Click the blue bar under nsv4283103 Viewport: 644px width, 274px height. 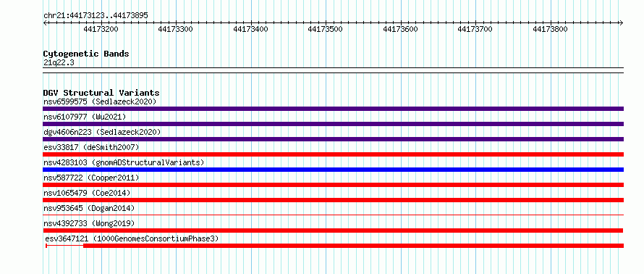pyautogui.click(x=333, y=170)
